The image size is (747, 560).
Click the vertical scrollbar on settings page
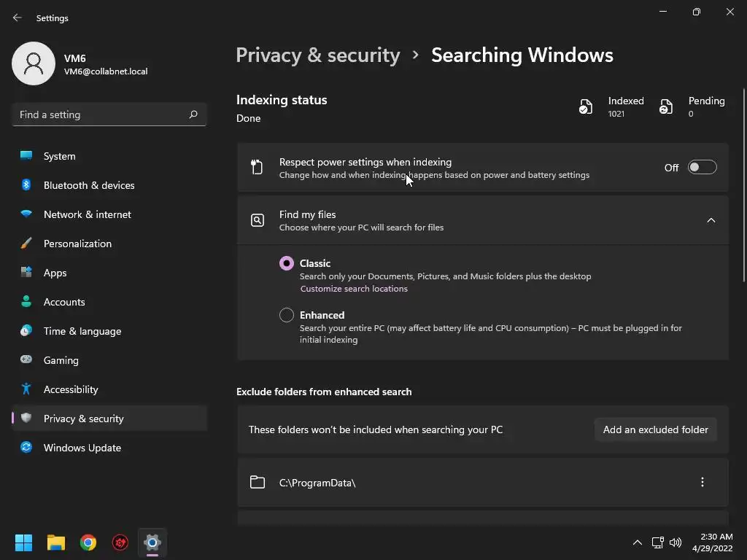[743, 182]
